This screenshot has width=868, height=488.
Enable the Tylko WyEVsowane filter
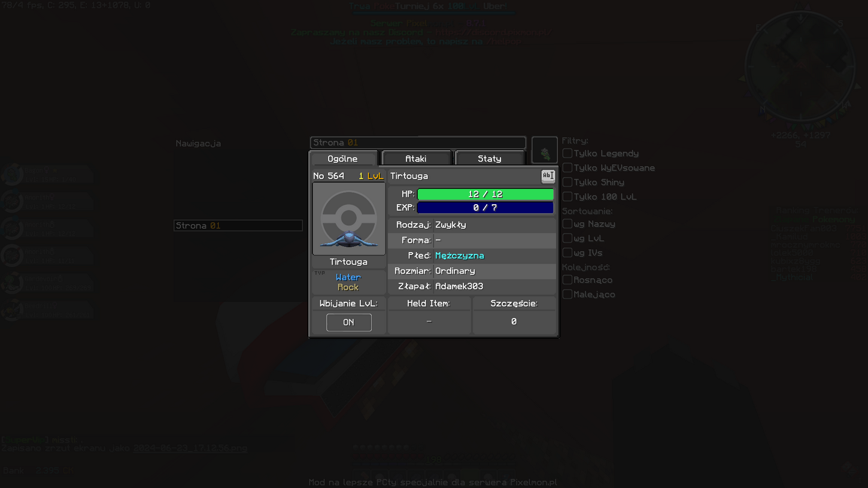567,168
